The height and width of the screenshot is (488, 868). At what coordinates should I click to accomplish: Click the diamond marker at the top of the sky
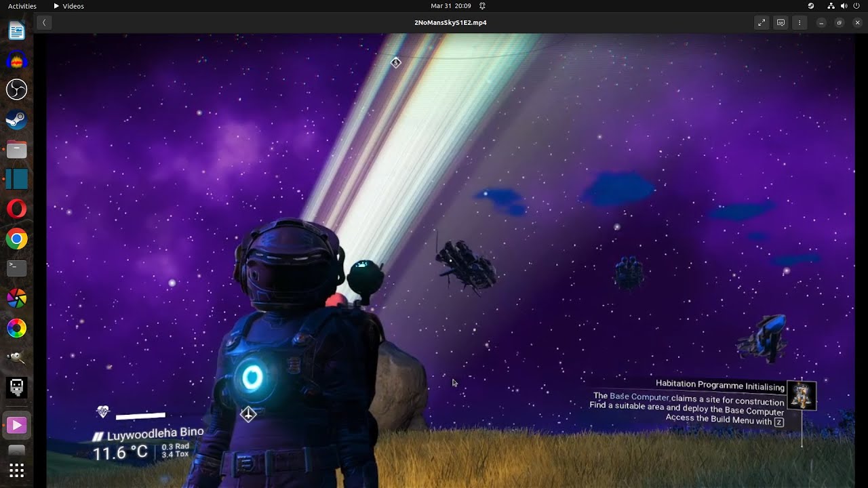(x=396, y=62)
